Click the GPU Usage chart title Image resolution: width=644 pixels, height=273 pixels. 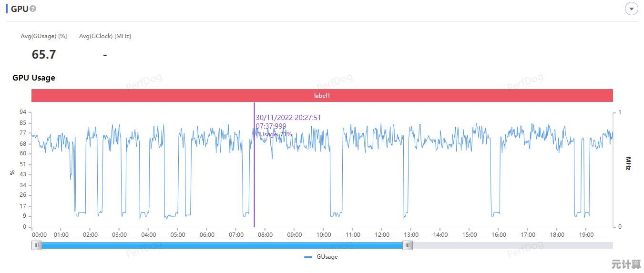click(x=34, y=78)
